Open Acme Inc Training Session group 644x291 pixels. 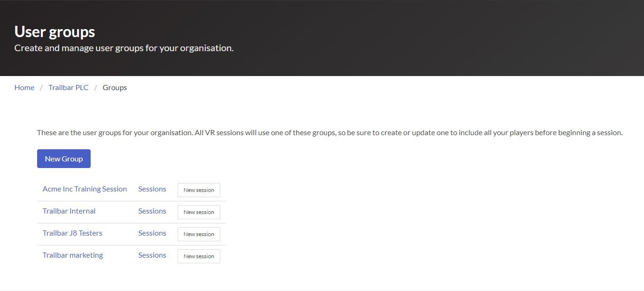85,189
